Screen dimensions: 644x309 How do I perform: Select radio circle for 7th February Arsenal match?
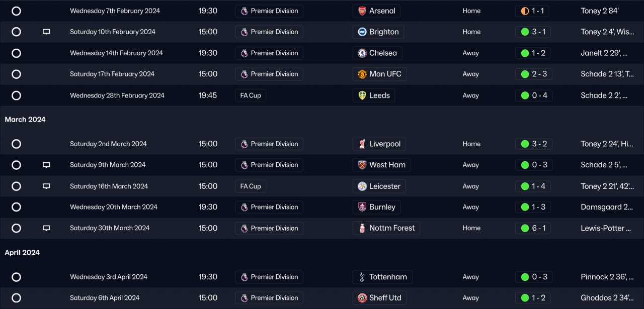pos(16,11)
